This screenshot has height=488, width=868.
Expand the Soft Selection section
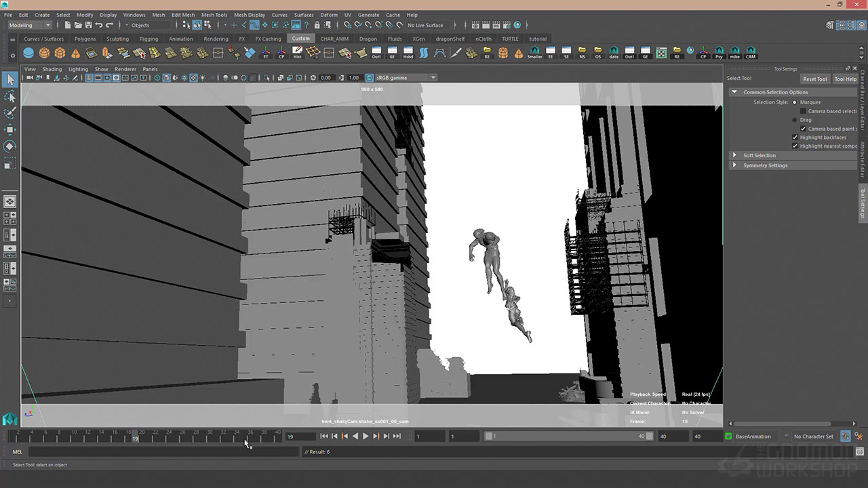coord(734,155)
